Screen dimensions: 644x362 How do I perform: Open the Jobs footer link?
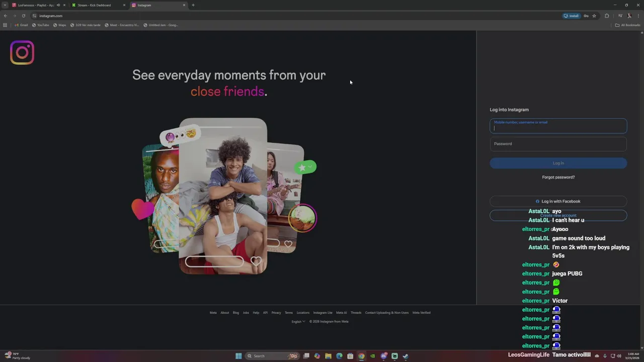[246, 313]
